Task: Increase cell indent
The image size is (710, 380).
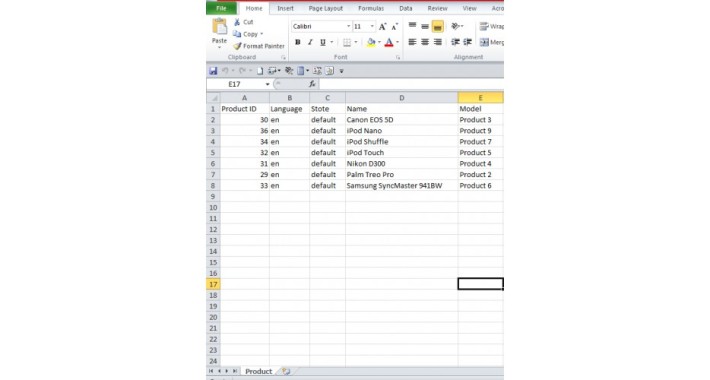Action: [468, 42]
